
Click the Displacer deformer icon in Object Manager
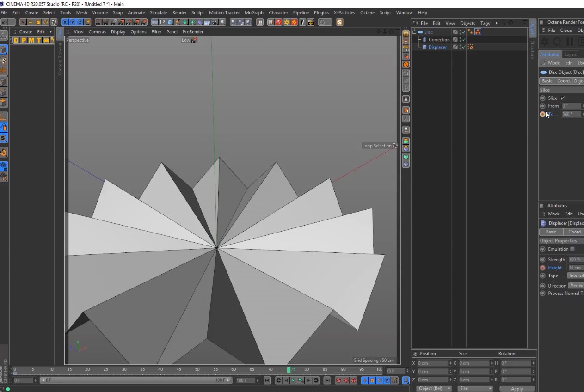424,47
